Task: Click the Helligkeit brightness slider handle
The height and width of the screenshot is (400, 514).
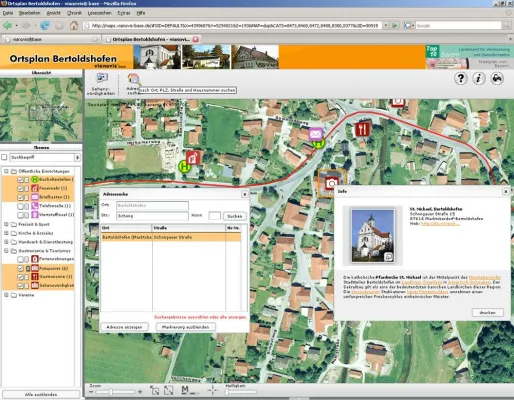Action: pos(227,392)
